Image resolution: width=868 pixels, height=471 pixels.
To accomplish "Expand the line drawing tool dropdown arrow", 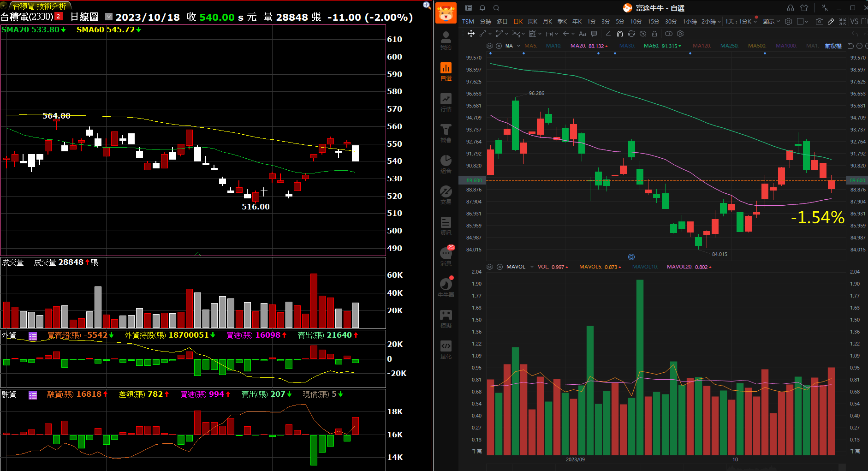I will click(490, 34).
